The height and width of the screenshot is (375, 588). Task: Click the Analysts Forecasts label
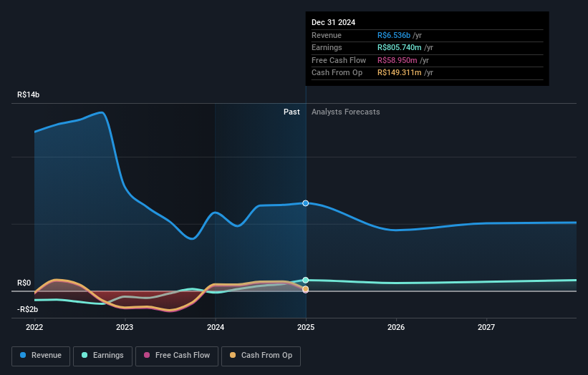pos(346,112)
